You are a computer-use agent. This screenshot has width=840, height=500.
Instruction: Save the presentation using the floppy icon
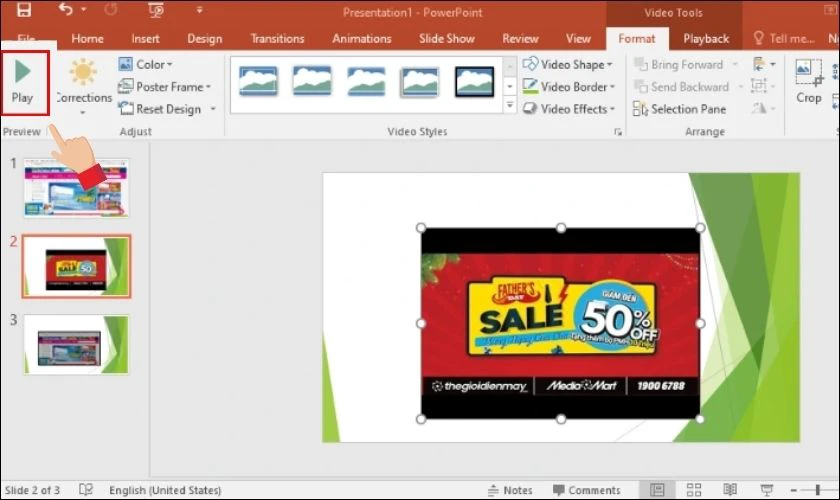click(24, 10)
